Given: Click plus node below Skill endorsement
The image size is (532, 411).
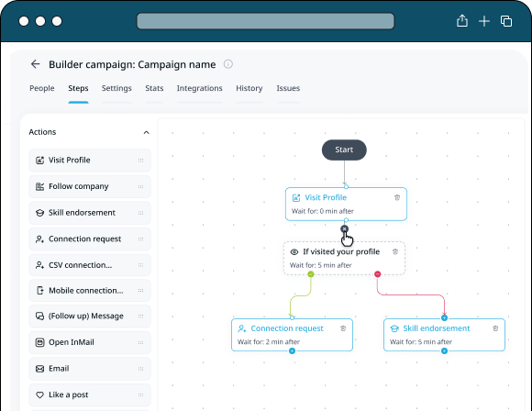Looking at the screenshot, I should 444,351.
